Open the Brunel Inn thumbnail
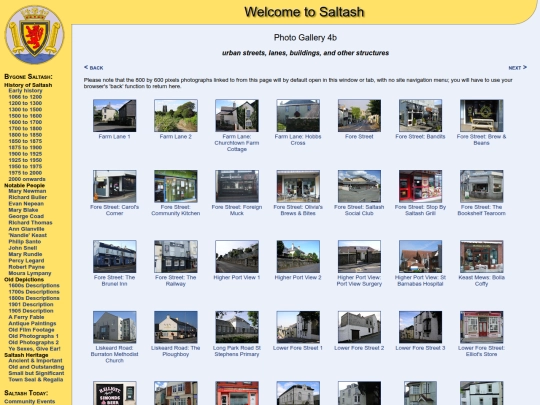The image size is (540, 405). coord(115,257)
